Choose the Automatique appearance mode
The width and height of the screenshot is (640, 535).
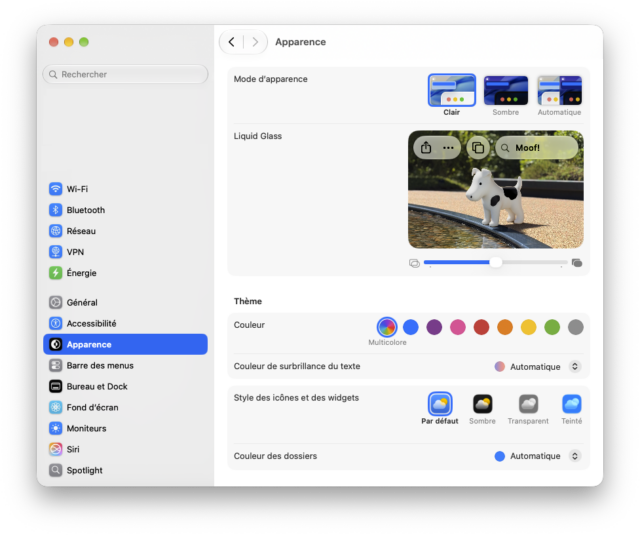(x=559, y=95)
